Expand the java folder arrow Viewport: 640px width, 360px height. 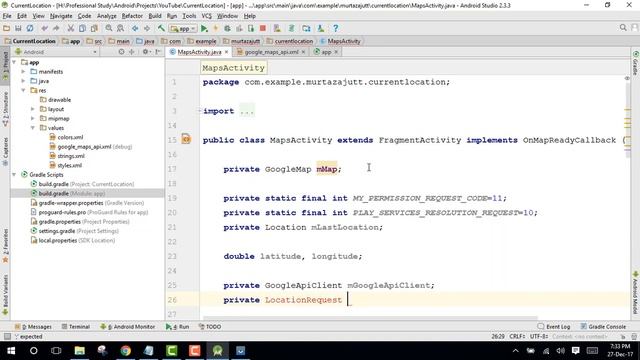coord(23,81)
